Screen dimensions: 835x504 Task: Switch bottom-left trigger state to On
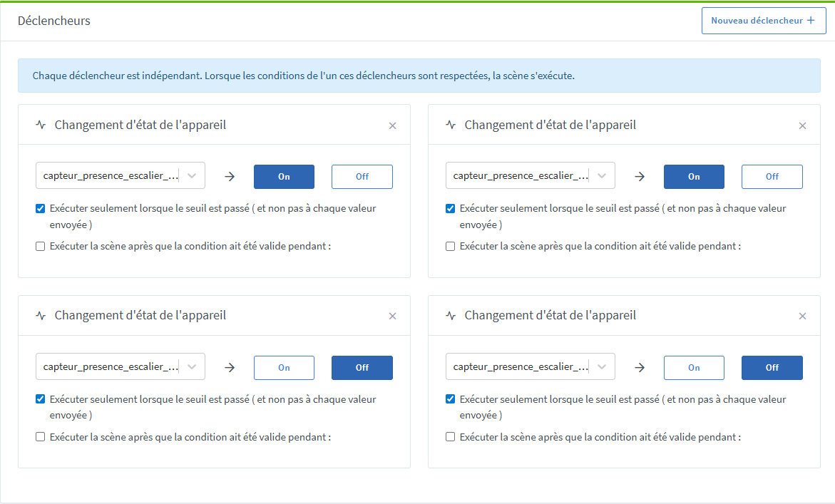(x=284, y=368)
